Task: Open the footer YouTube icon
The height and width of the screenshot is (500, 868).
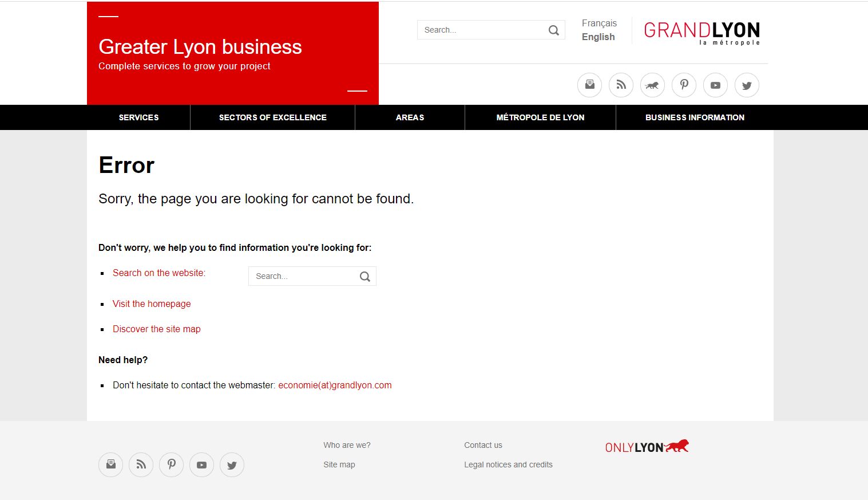Action: pyautogui.click(x=201, y=465)
